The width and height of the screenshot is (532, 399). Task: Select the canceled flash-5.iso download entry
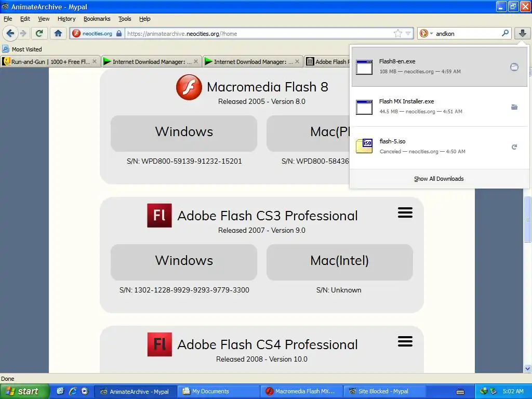pyautogui.click(x=440, y=147)
